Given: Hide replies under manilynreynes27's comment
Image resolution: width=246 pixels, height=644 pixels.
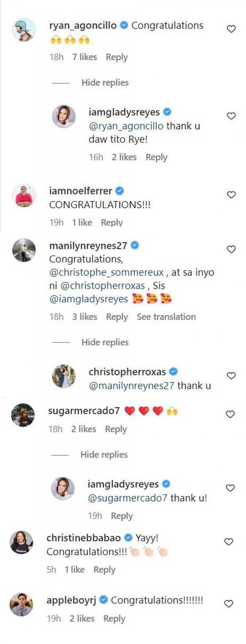Looking at the screenshot, I should tap(105, 342).
